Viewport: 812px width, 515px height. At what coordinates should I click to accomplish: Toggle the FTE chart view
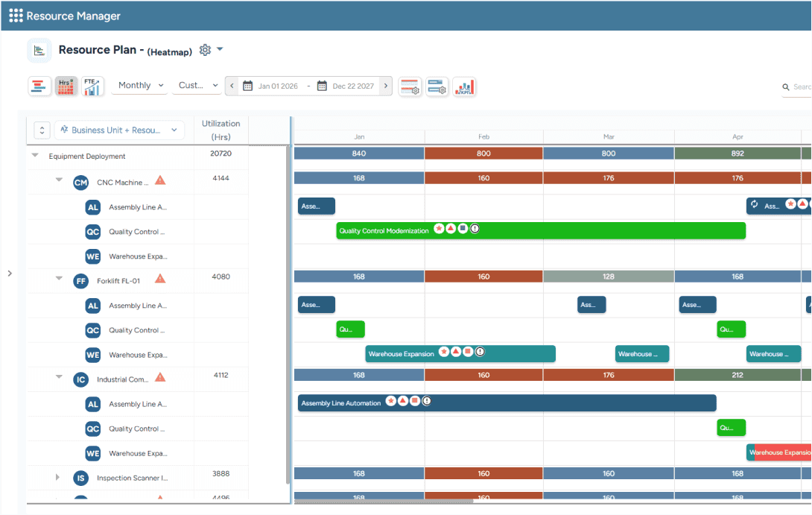pos(92,86)
